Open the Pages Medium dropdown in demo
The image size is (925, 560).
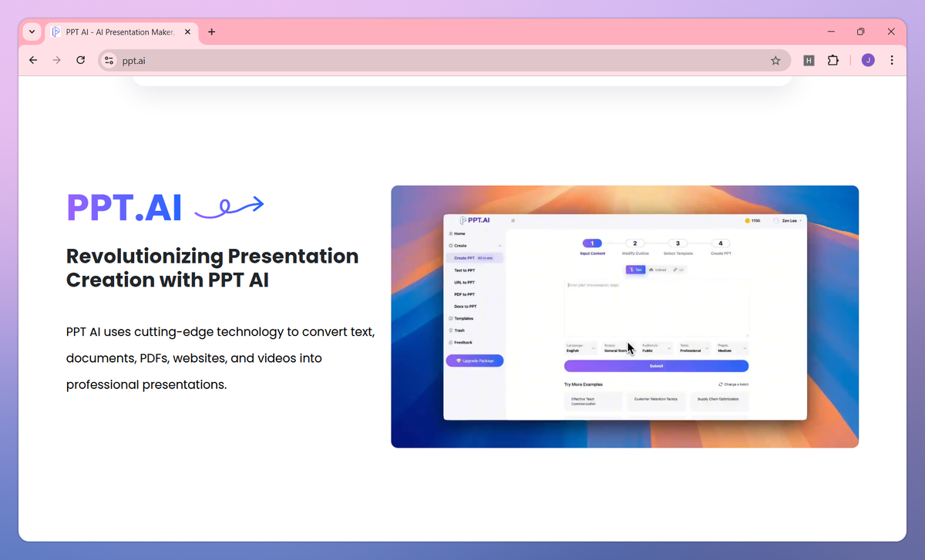click(x=732, y=348)
